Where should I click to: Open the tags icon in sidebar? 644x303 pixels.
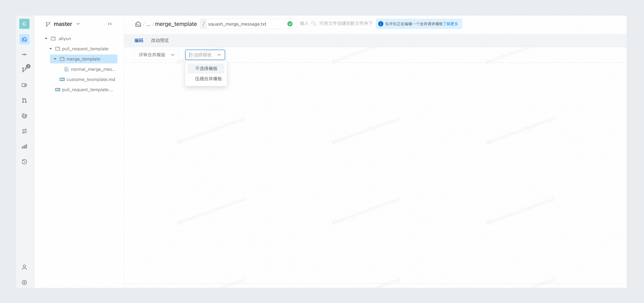click(x=24, y=85)
